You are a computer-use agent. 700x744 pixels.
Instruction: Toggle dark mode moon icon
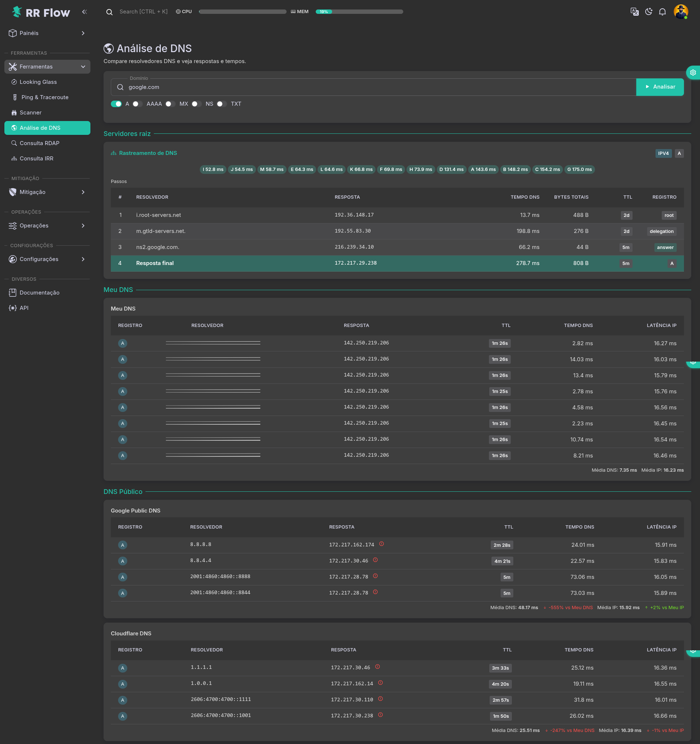point(648,12)
